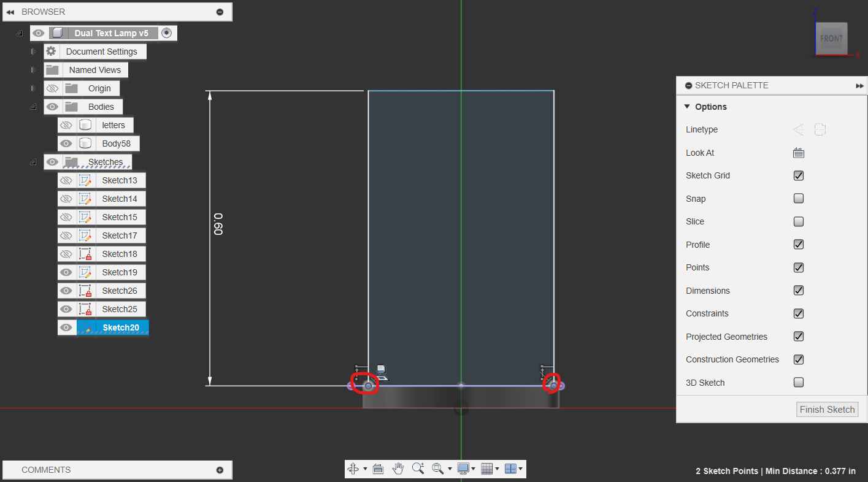Click the 0.60 dimension value
The image size is (868, 482).
pos(218,224)
